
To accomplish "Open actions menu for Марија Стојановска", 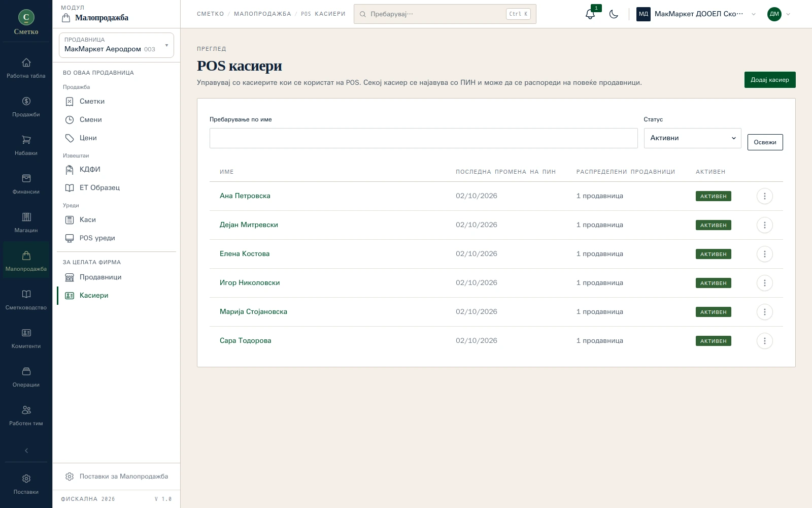I will [764, 312].
